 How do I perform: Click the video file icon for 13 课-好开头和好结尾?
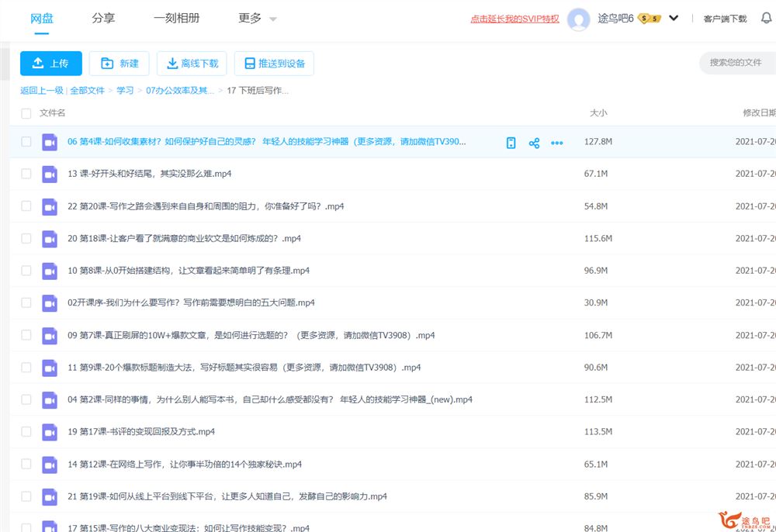click(x=50, y=174)
